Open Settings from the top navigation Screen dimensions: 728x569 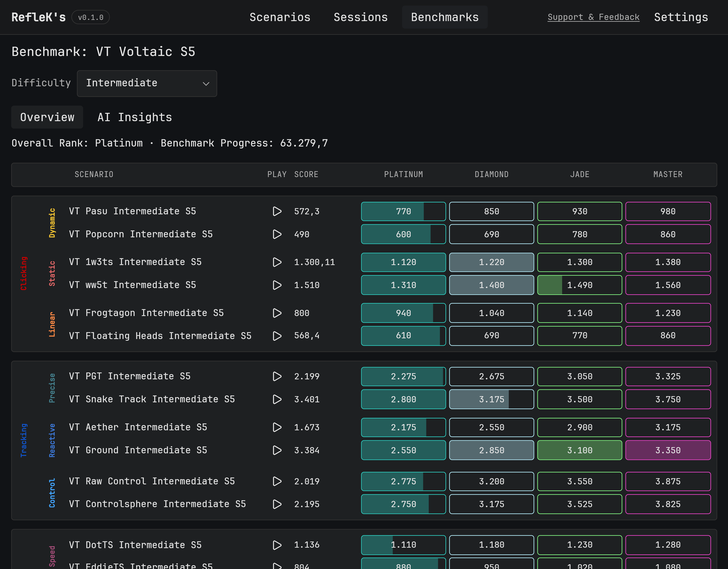pos(681,17)
